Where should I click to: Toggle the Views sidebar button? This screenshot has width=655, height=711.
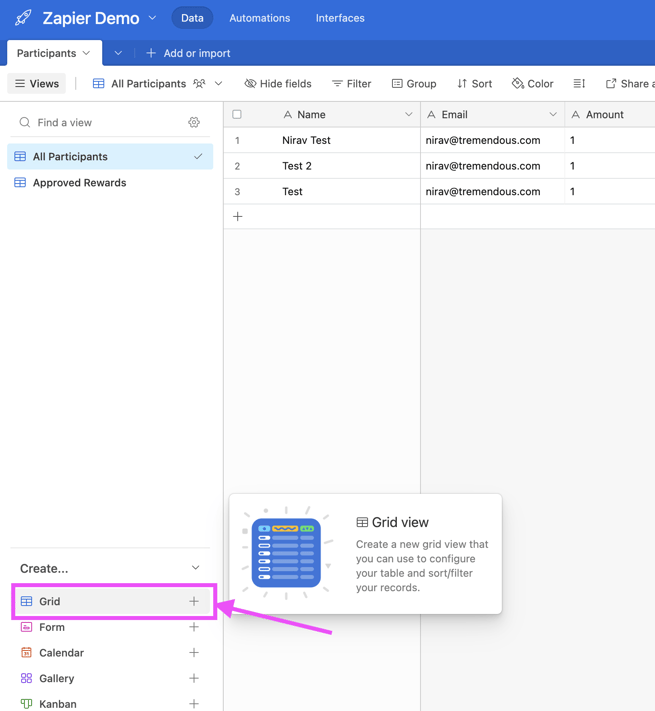click(37, 84)
